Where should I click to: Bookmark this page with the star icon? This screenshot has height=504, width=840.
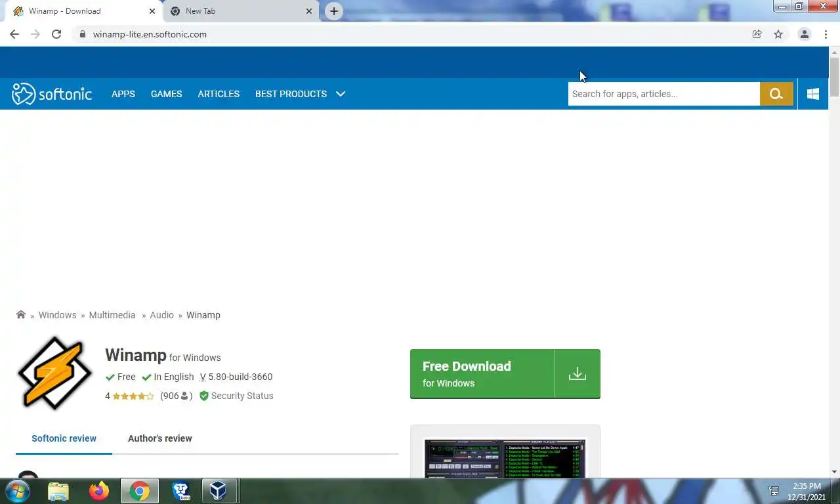(778, 34)
